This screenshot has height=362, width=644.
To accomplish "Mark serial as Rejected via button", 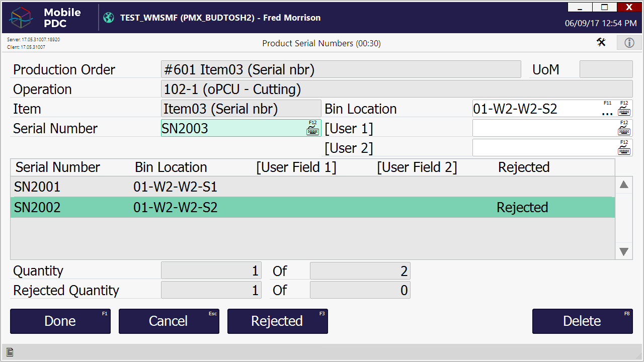I will point(277,321).
